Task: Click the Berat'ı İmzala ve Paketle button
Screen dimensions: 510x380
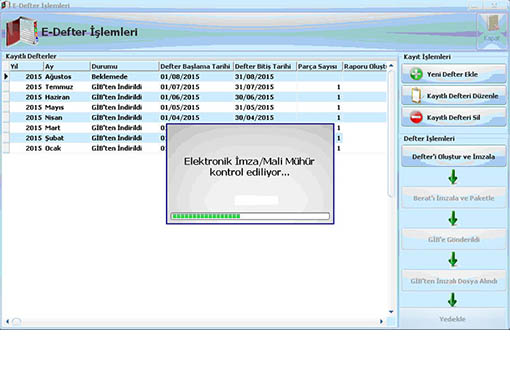Action: click(x=453, y=198)
